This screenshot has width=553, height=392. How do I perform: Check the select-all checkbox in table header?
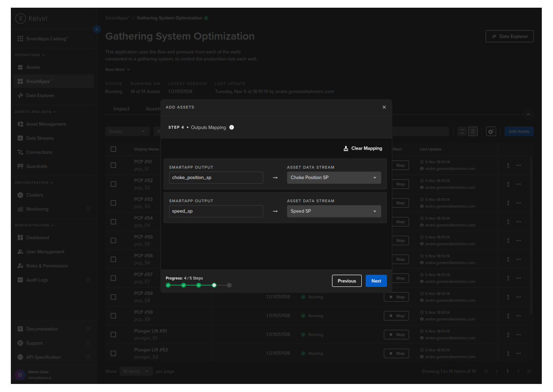click(113, 149)
